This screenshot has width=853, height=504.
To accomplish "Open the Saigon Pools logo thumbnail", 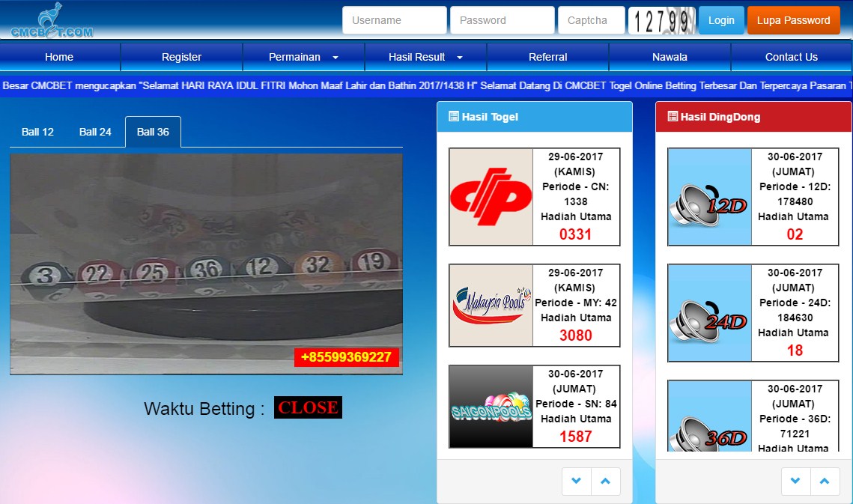I will [491, 407].
